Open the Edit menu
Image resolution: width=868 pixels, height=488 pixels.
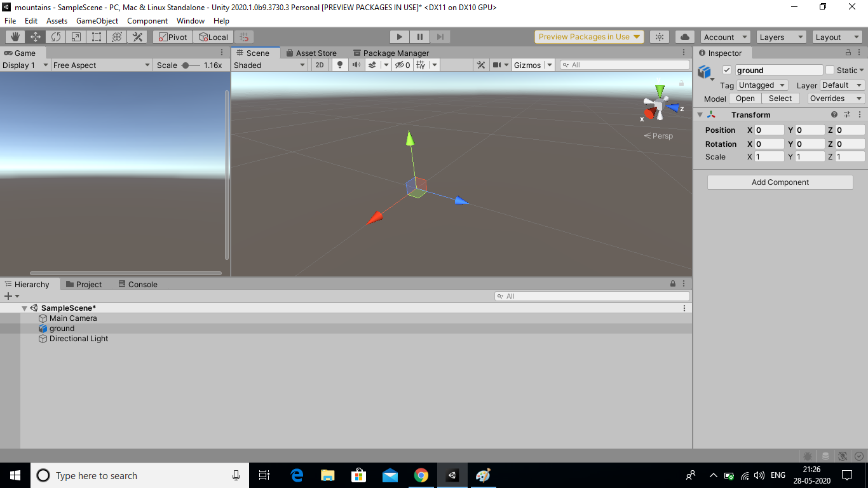click(31, 21)
